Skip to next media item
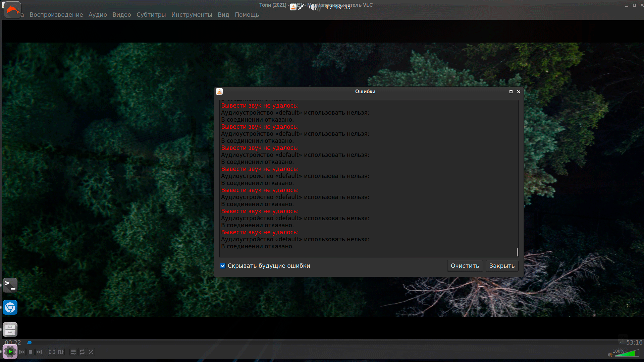 [x=39, y=352]
